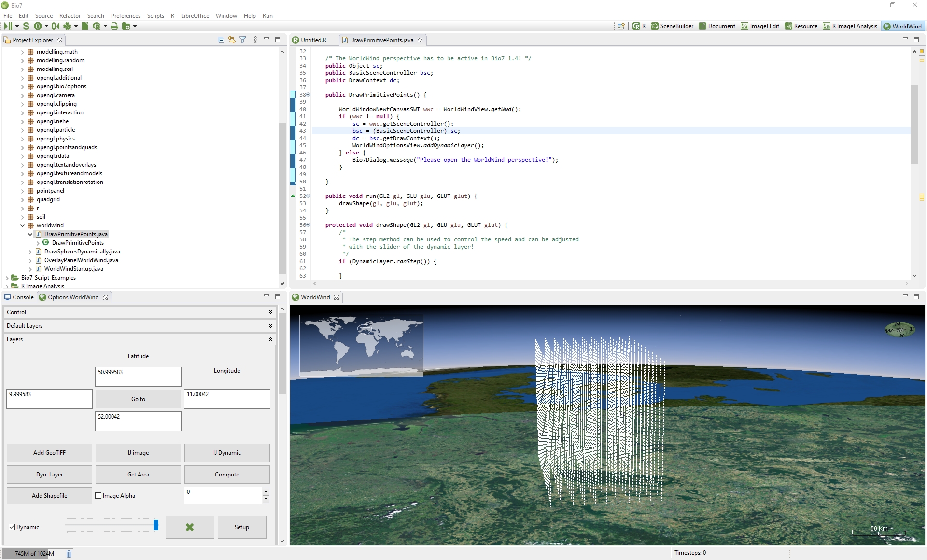Toggle the Image Alpha checkbox
The height and width of the screenshot is (560, 927).
click(98, 496)
